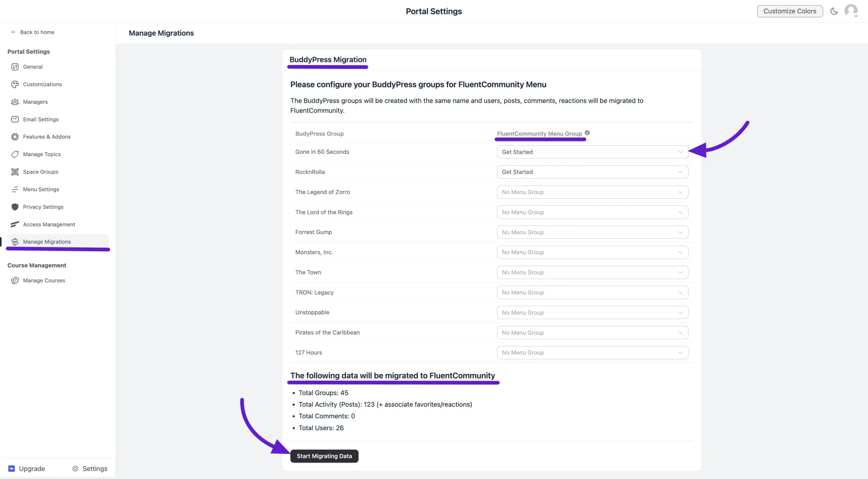The height and width of the screenshot is (479, 868).
Task: Open menu group dropdown for The Town
Action: pos(592,272)
